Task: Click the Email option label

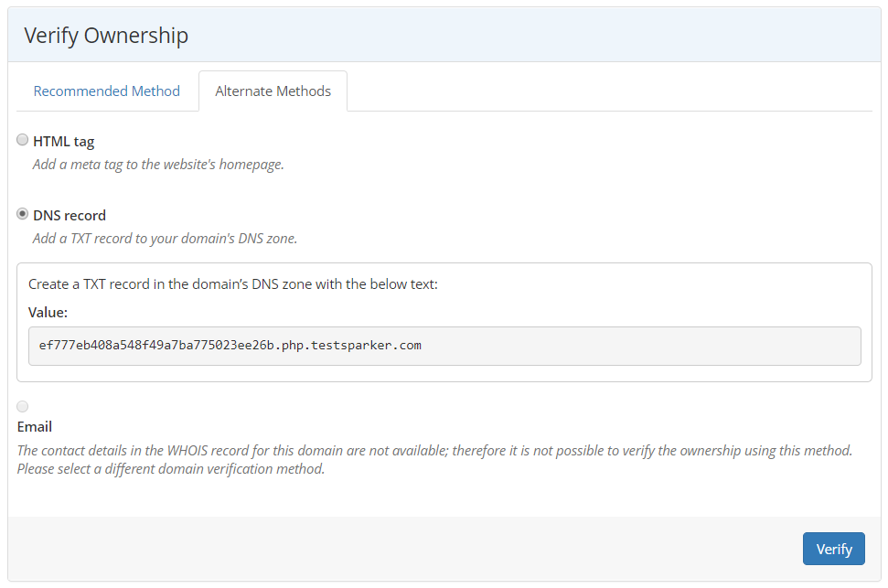Action: coord(35,426)
